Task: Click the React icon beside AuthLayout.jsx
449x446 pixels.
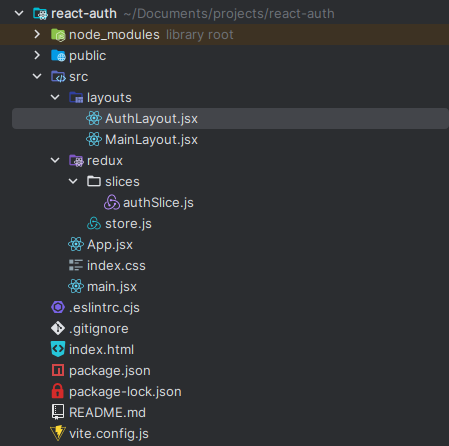Action: point(94,118)
